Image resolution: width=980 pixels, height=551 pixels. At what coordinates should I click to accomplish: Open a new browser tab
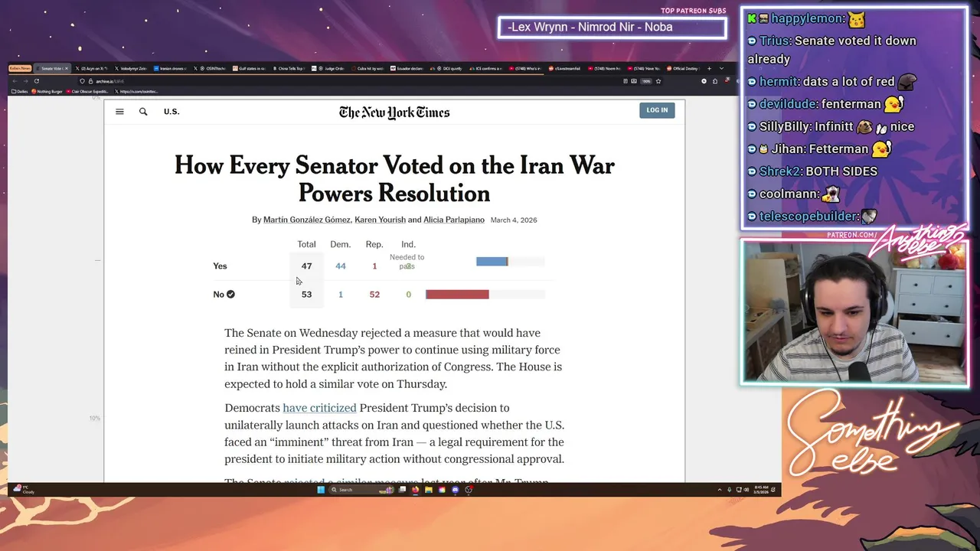708,69
